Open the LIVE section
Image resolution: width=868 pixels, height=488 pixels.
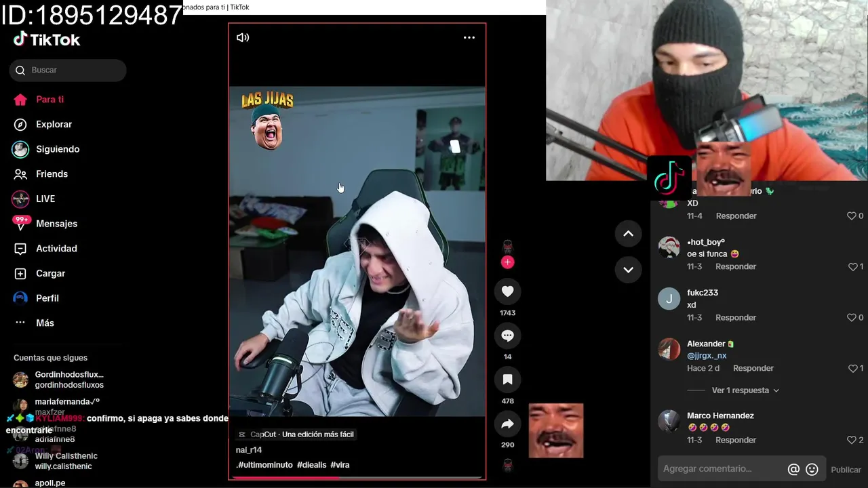click(45, 199)
